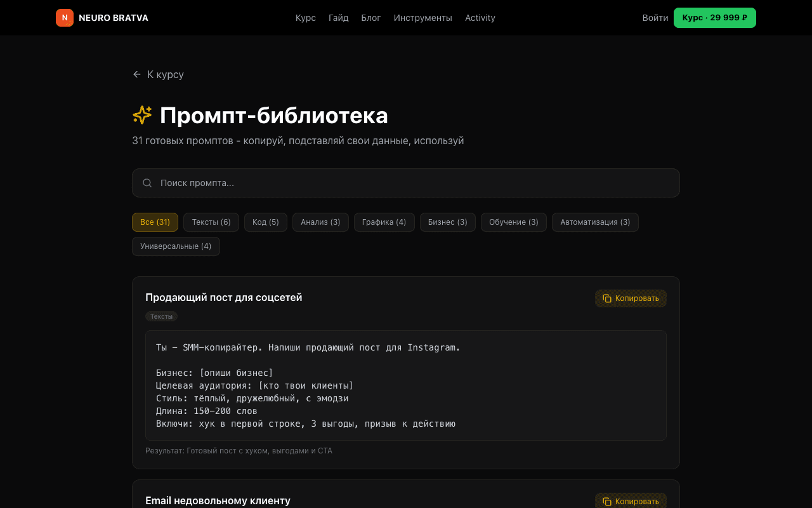Select the Тексты (6) filter chip
This screenshot has height=508, width=812.
tap(211, 222)
